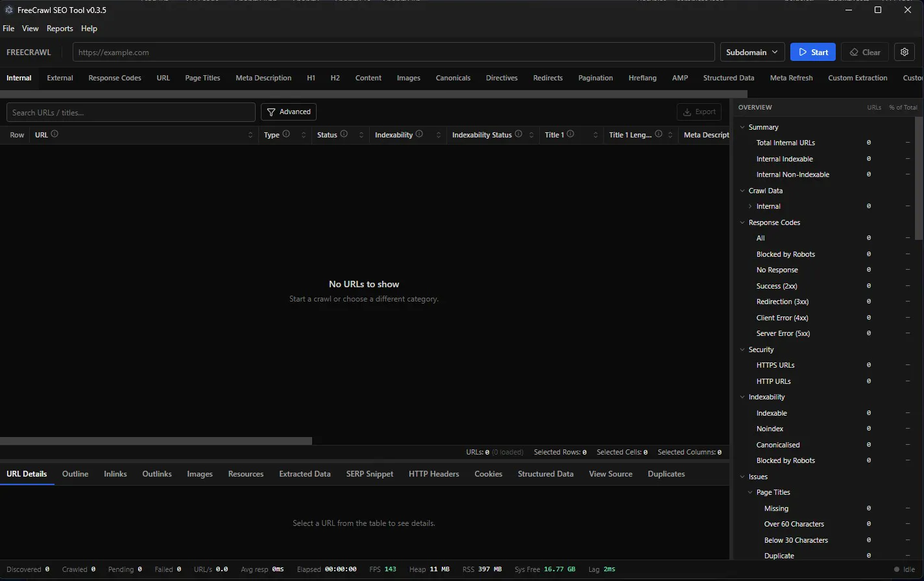Collapse the Crawl Data section

(743, 191)
